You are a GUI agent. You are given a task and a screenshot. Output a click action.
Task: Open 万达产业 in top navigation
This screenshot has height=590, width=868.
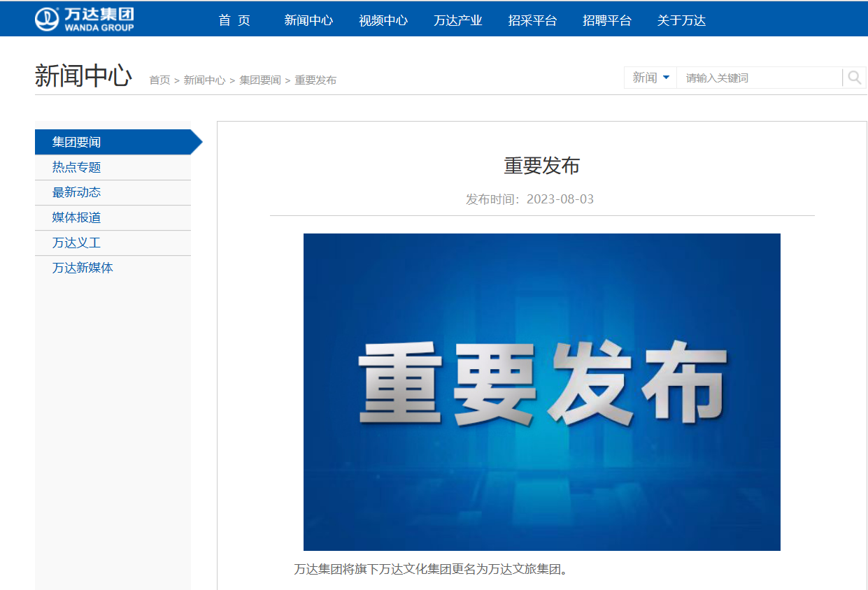(458, 20)
